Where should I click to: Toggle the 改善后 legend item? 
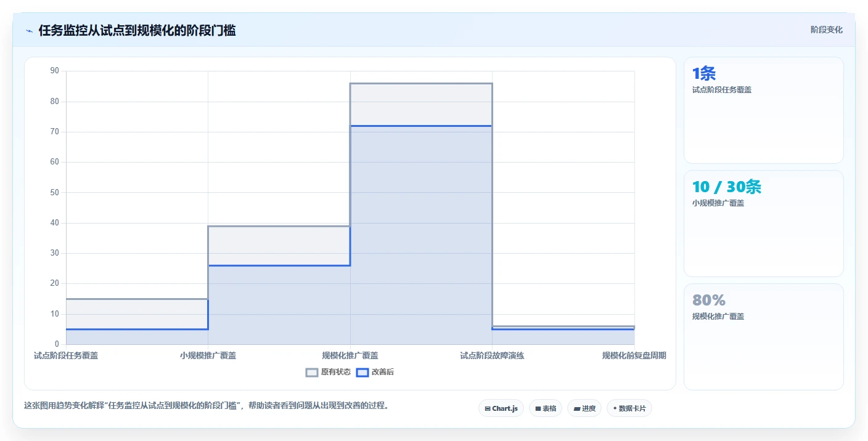pyautogui.click(x=375, y=372)
